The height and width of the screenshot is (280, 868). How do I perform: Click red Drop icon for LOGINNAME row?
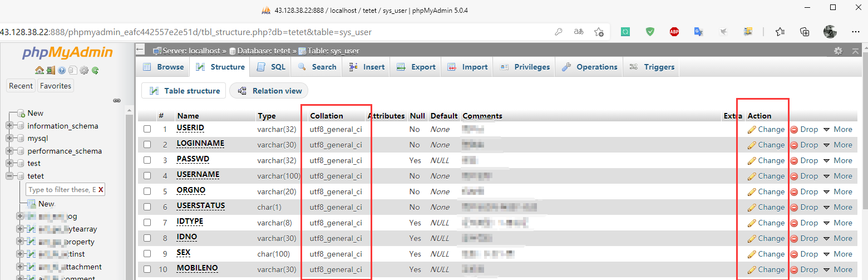click(794, 145)
